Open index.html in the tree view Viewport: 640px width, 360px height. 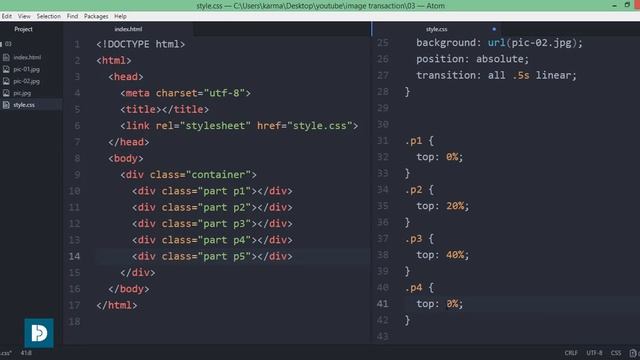tap(27, 58)
